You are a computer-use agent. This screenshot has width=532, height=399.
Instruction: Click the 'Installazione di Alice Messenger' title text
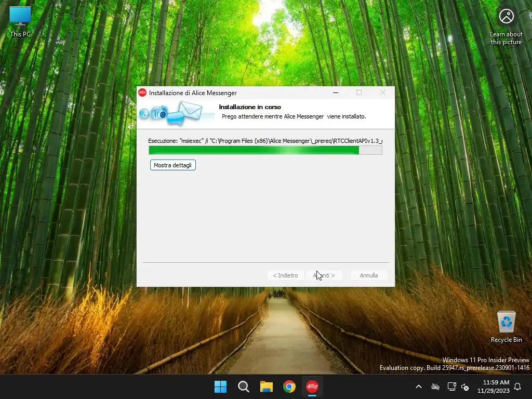(x=193, y=93)
